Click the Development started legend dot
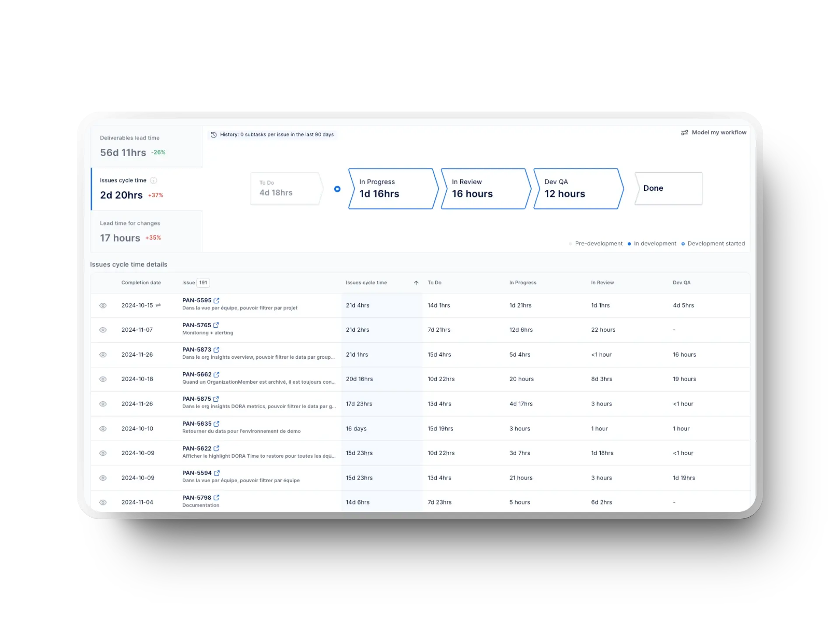The width and height of the screenshot is (840, 630). point(683,244)
